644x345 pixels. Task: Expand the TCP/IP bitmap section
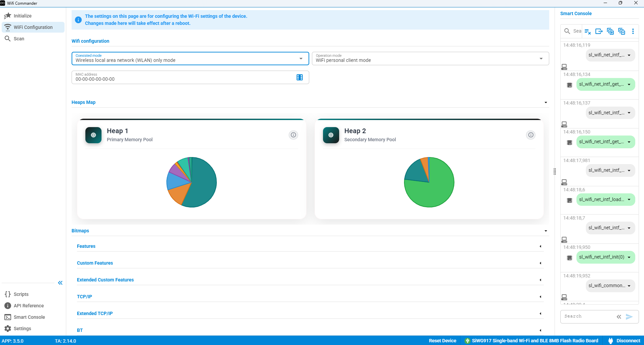click(x=540, y=297)
